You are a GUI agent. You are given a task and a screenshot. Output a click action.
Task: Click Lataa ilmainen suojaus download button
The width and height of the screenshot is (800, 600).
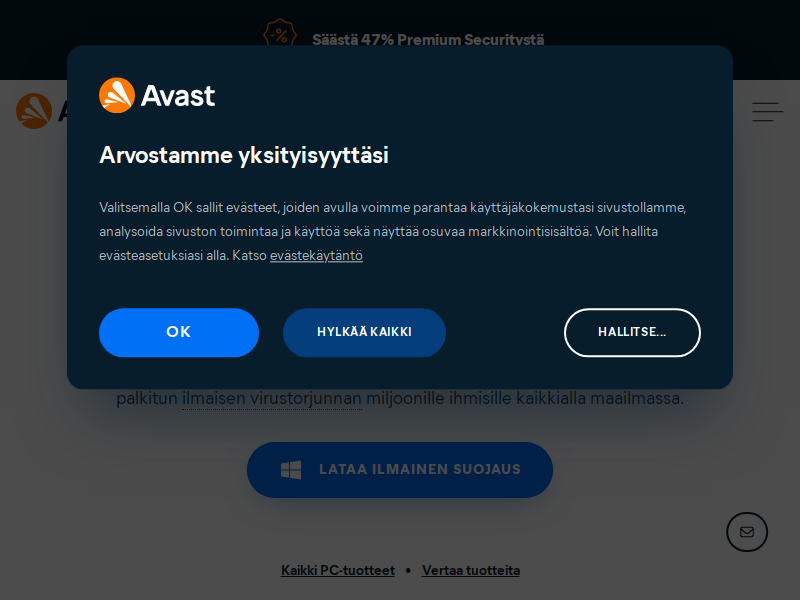400,470
